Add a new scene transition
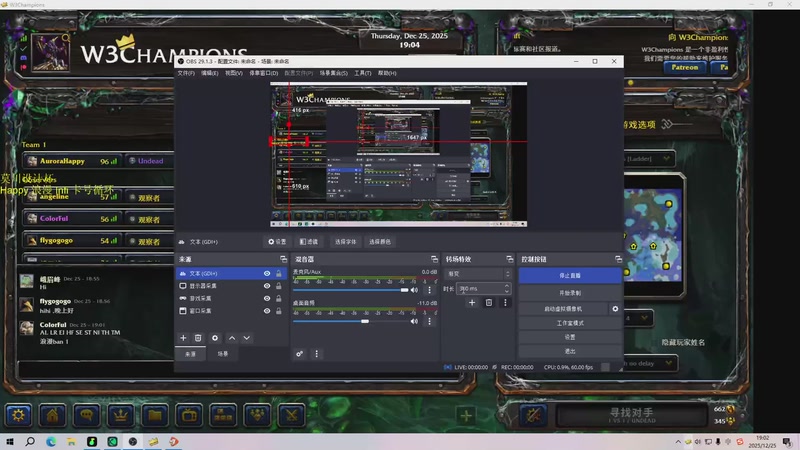This screenshot has width=800, height=450. click(472, 303)
